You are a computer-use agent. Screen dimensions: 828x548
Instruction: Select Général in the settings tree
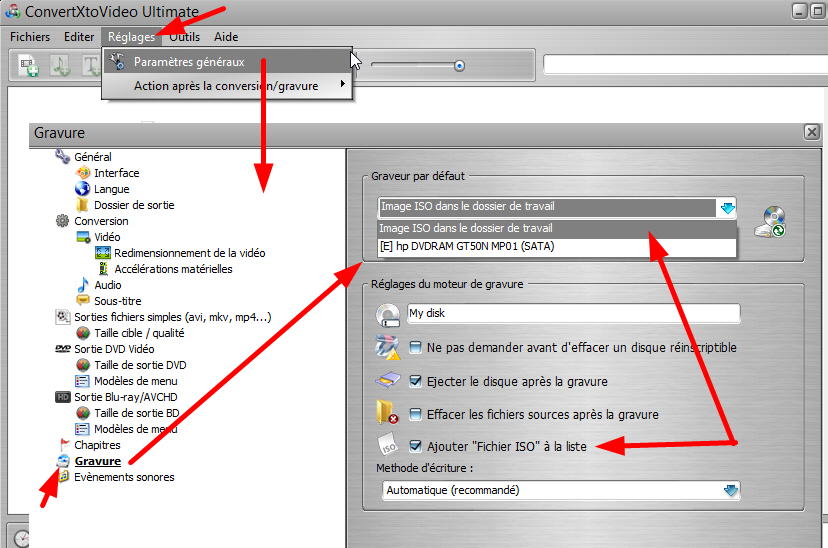[x=93, y=157]
